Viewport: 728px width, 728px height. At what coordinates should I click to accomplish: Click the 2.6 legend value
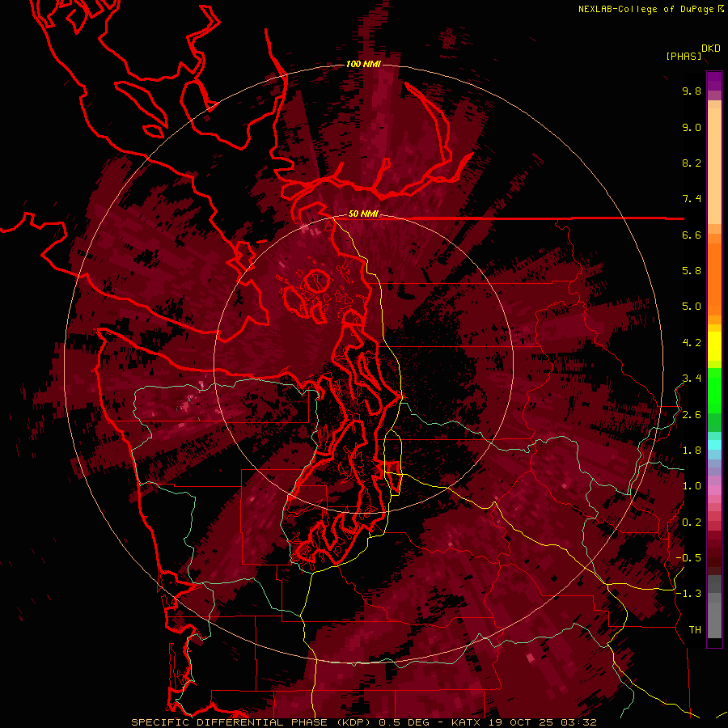(692, 415)
